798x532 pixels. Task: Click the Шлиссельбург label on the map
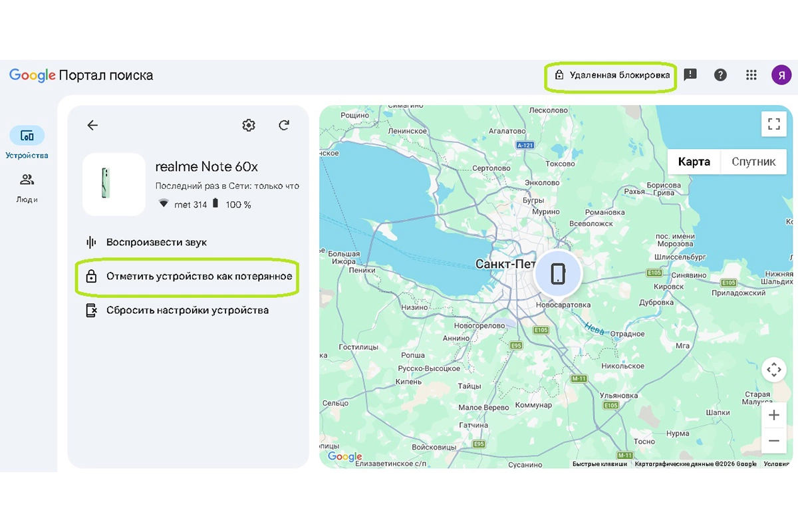point(681,256)
